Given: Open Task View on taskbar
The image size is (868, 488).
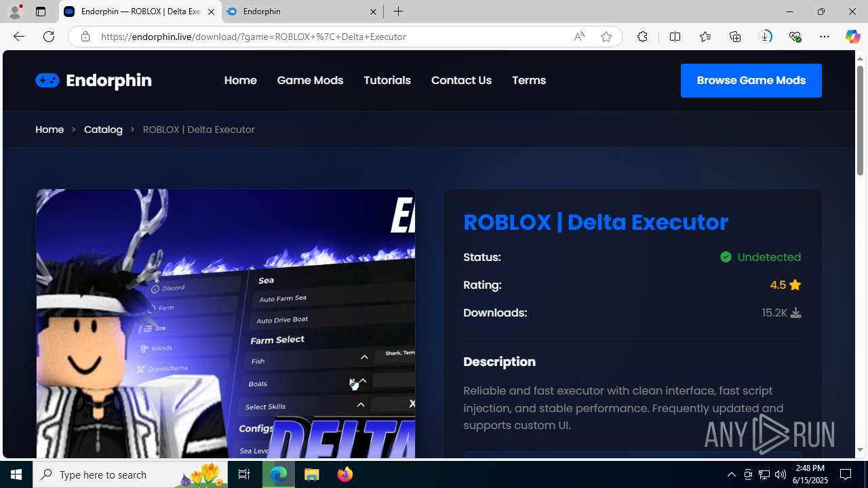Looking at the screenshot, I should click(x=244, y=474).
